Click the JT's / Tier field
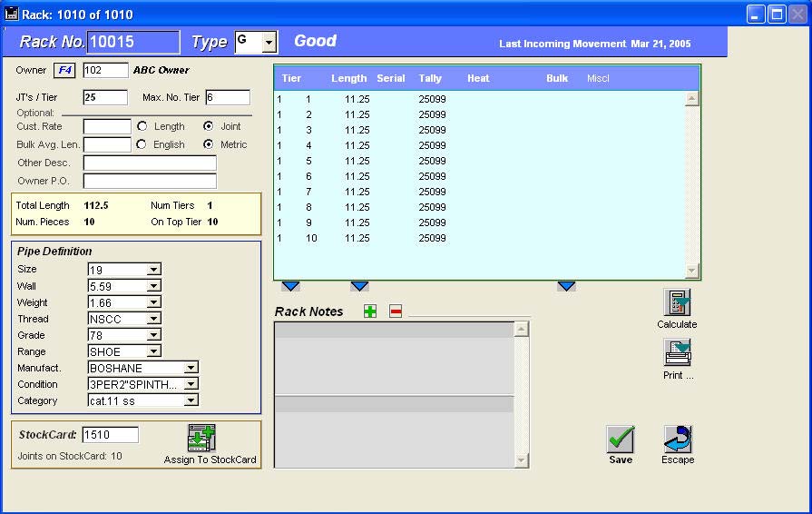Screen dimensions: 812x514 coord(105,97)
